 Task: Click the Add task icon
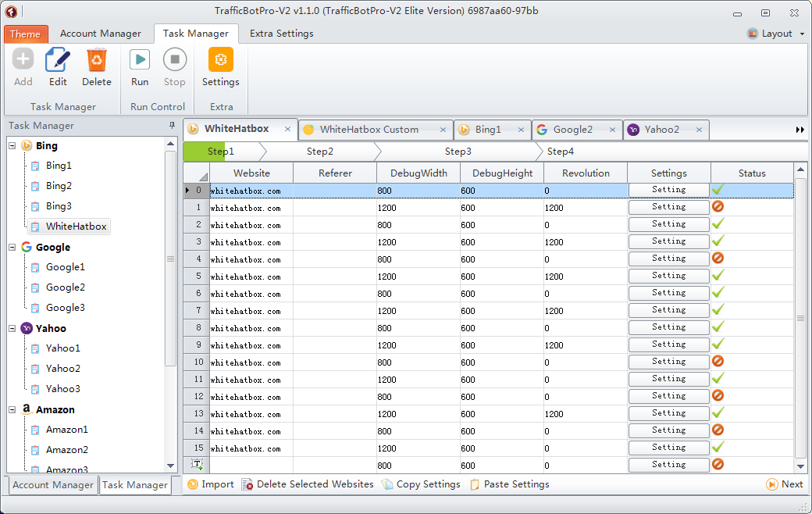coord(23,59)
